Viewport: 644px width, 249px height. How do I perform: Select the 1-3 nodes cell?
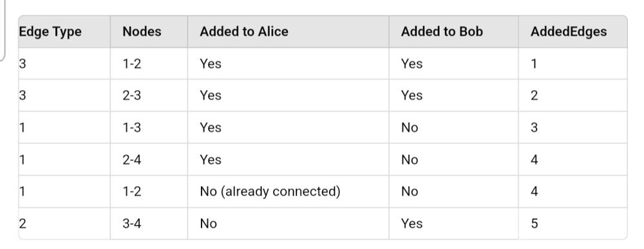[149, 127]
